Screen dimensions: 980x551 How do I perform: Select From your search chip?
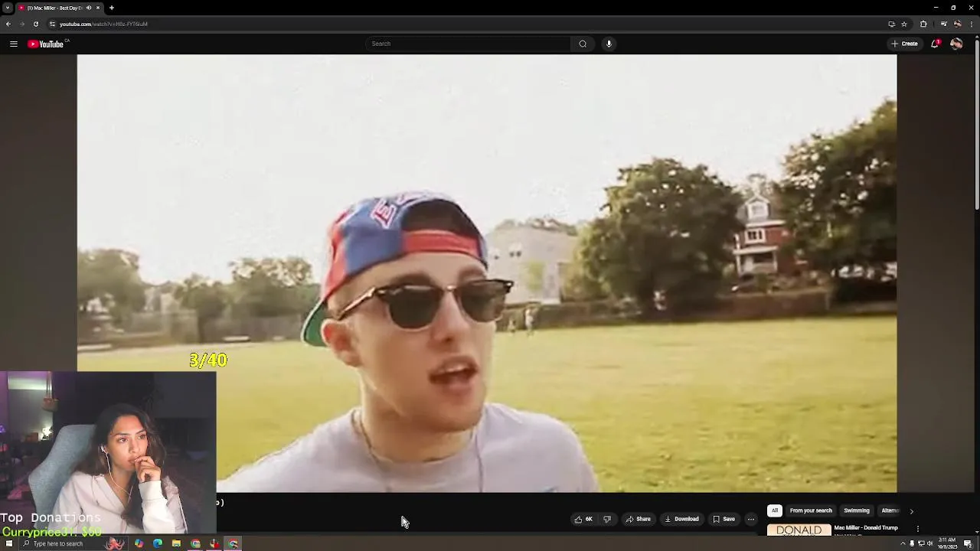click(811, 510)
